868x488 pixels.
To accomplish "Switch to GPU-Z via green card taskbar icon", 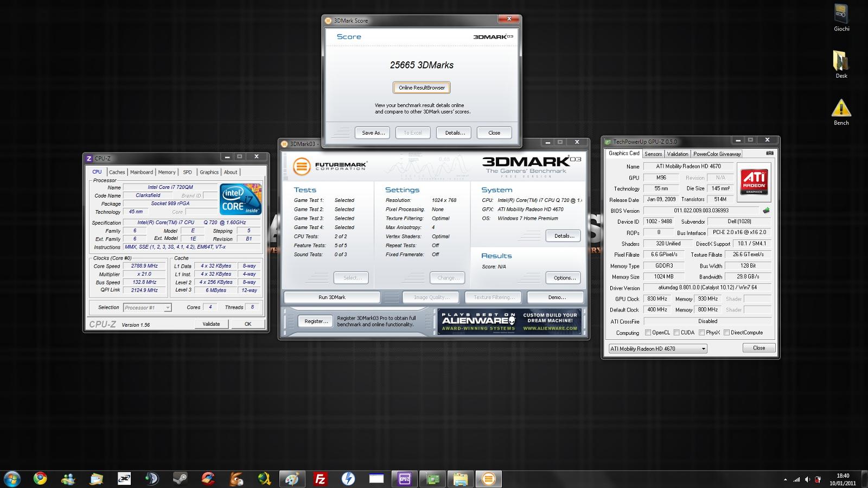I will (432, 479).
